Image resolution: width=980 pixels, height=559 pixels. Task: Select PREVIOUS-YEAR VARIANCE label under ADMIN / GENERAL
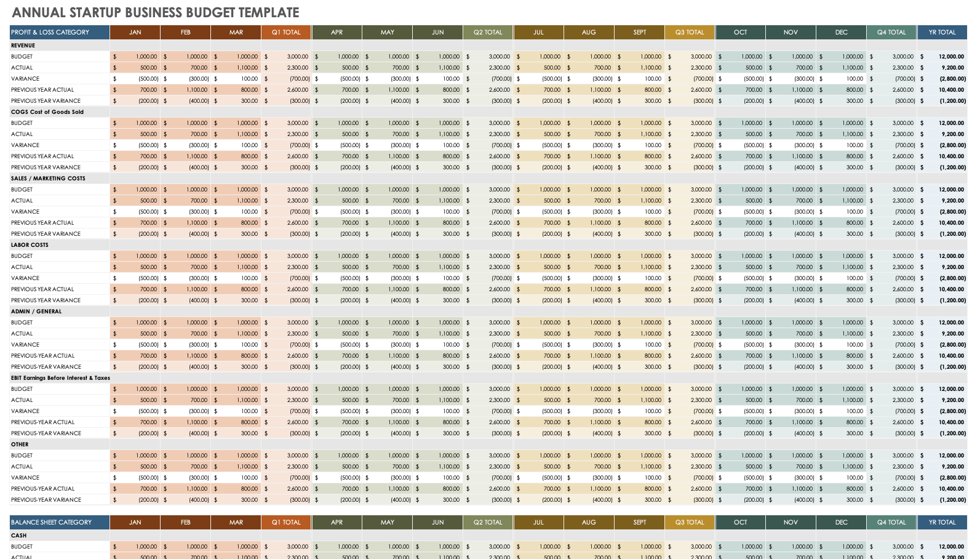click(46, 367)
